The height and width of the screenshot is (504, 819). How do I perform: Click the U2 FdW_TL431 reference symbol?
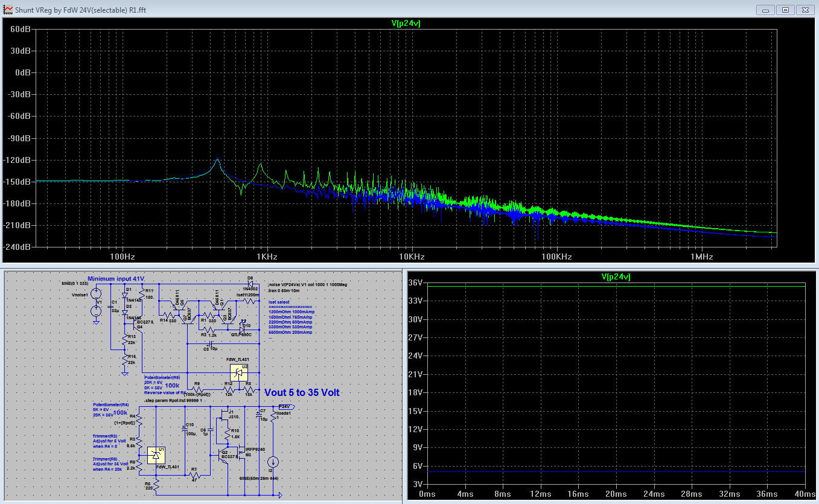(x=239, y=372)
